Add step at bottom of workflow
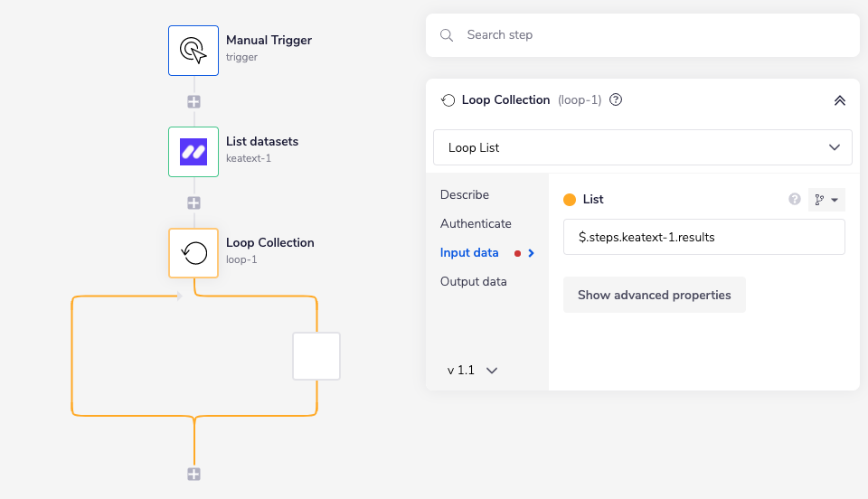The image size is (868, 499). pyautogui.click(x=193, y=475)
